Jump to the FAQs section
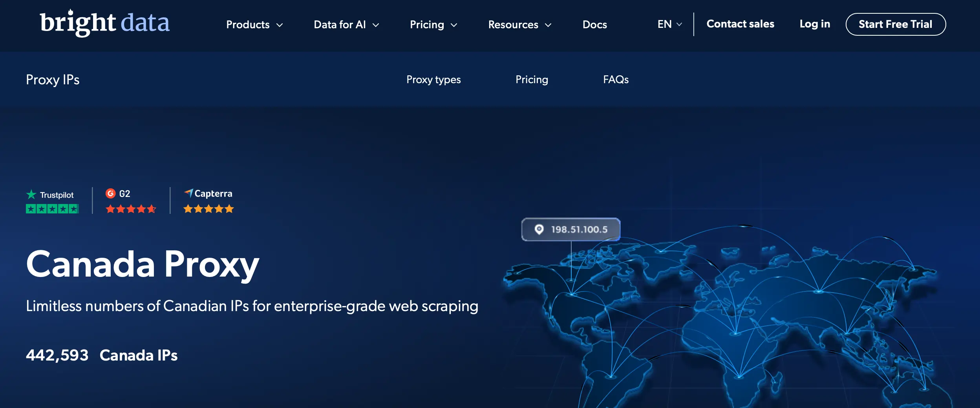This screenshot has height=408, width=980. [616, 80]
